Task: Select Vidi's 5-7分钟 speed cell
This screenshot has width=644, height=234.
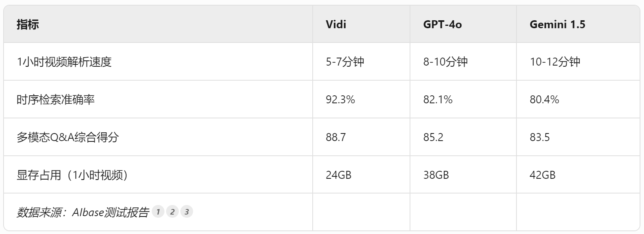Action: 345,62
